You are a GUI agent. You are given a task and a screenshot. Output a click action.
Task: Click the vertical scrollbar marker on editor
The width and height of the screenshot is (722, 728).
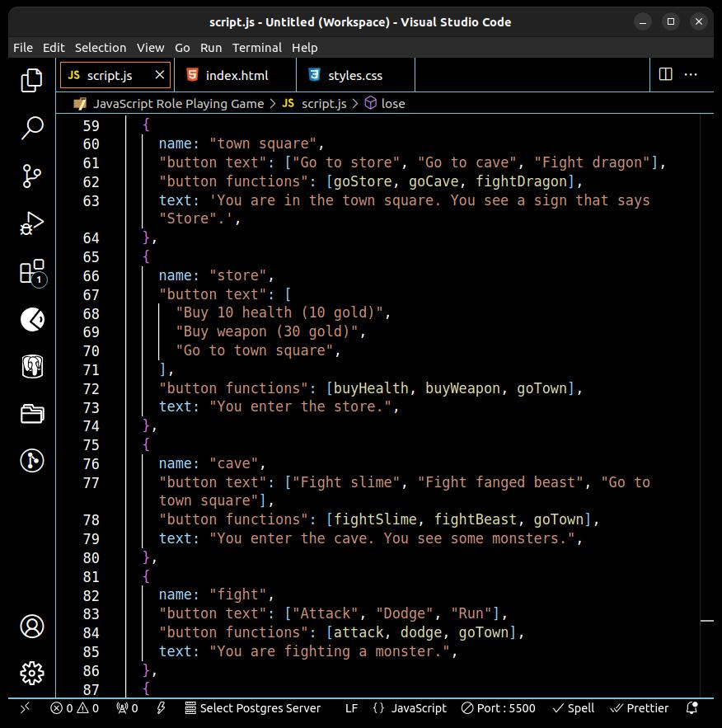(x=706, y=620)
